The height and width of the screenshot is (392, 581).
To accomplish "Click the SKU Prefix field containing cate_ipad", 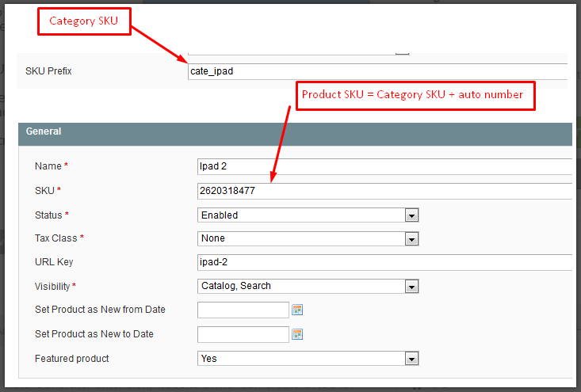I will click(377, 71).
